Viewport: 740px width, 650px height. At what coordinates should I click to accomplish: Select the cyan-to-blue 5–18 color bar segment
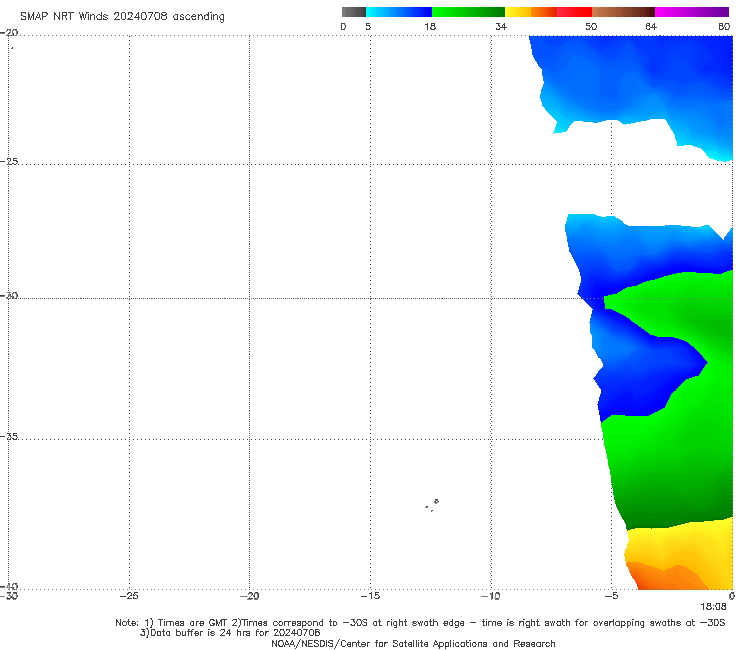[x=399, y=12]
